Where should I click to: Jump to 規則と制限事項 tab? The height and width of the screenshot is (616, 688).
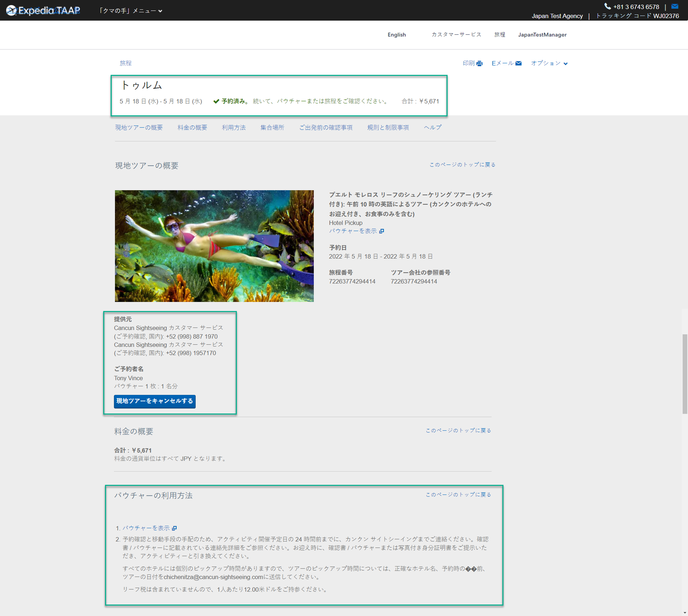coord(388,127)
